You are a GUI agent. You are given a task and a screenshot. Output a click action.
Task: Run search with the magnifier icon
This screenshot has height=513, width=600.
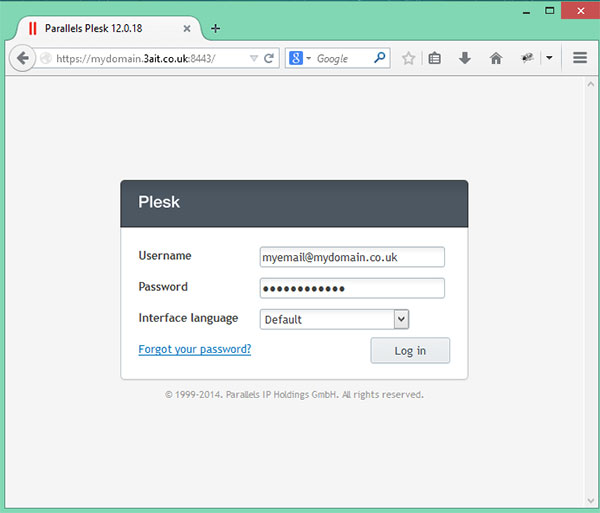coord(380,58)
